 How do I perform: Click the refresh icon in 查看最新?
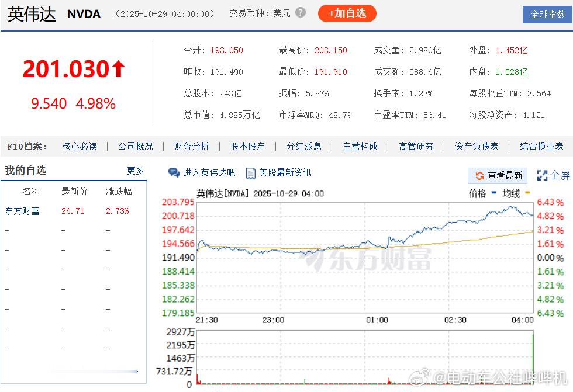coord(479,176)
